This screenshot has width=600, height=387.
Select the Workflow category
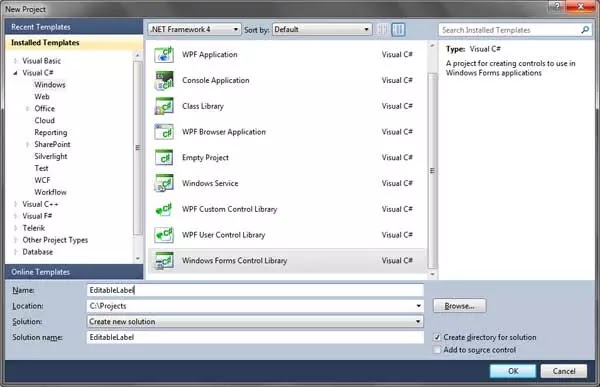[50, 192]
